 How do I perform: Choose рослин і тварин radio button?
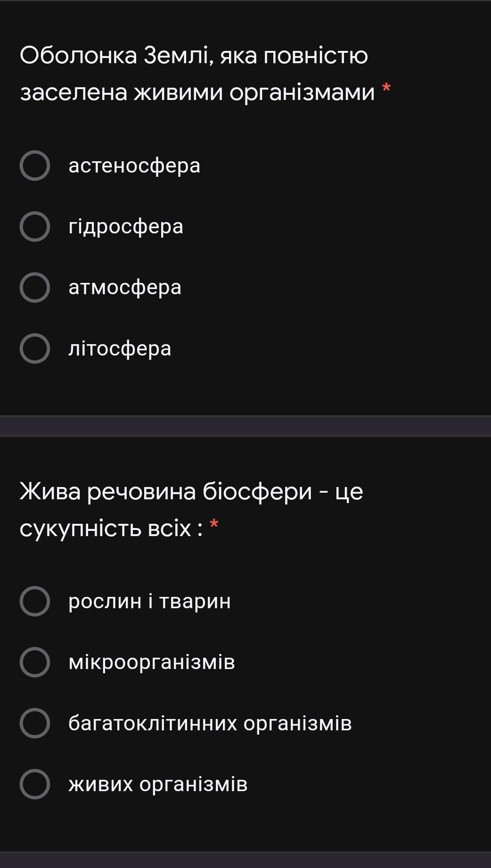[35, 601]
